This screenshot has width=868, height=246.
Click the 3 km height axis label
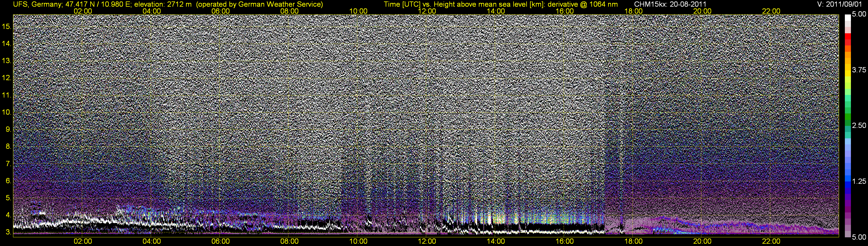click(8, 232)
